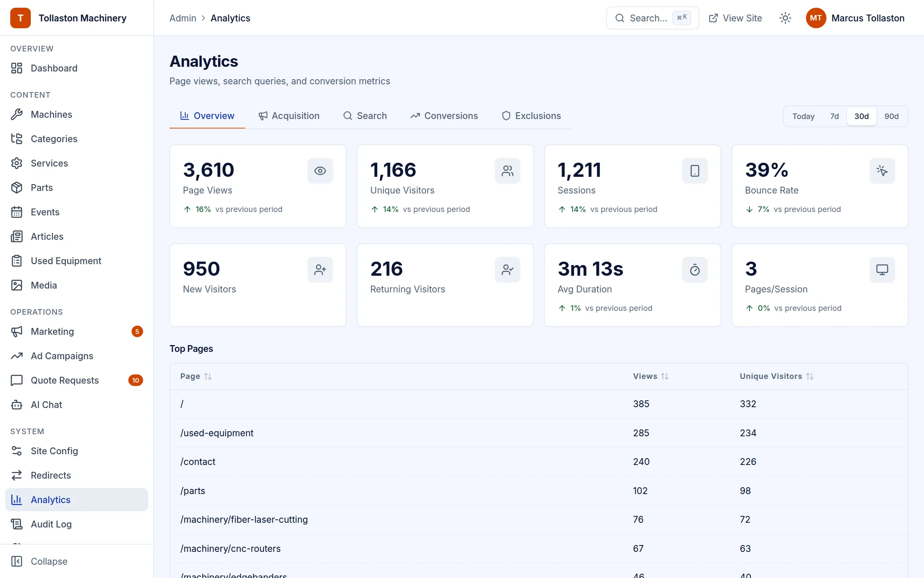Open Dashboard from the sidebar
Viewport: 924px width, 578px height.
click(x=77, y=68)
